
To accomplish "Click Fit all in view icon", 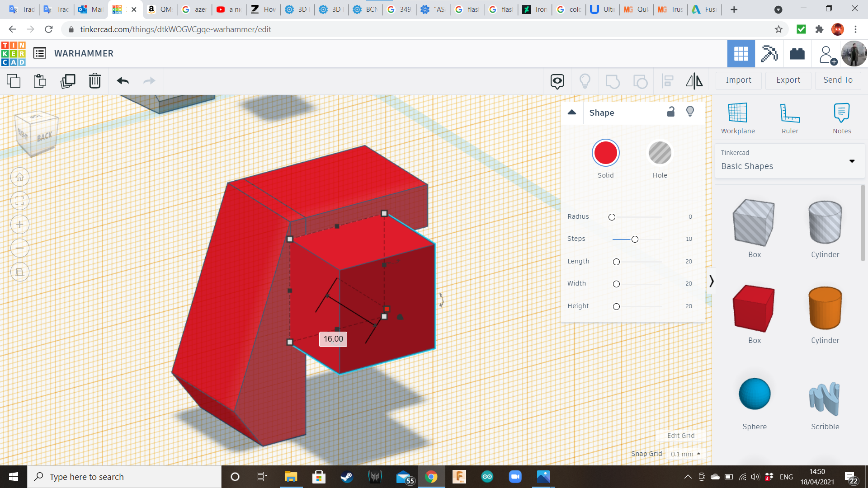I will 20,201.
